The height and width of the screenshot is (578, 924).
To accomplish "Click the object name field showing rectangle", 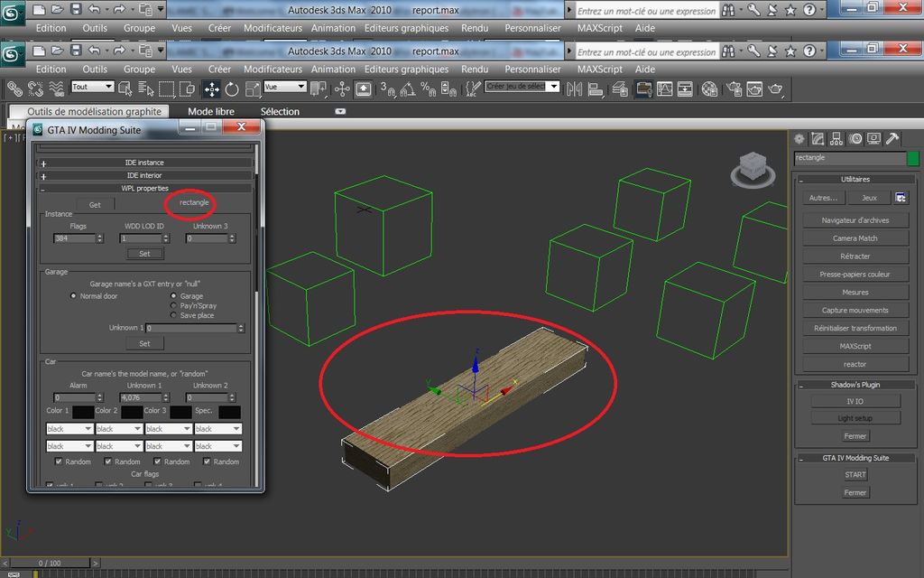I will [x=849, y=158].
